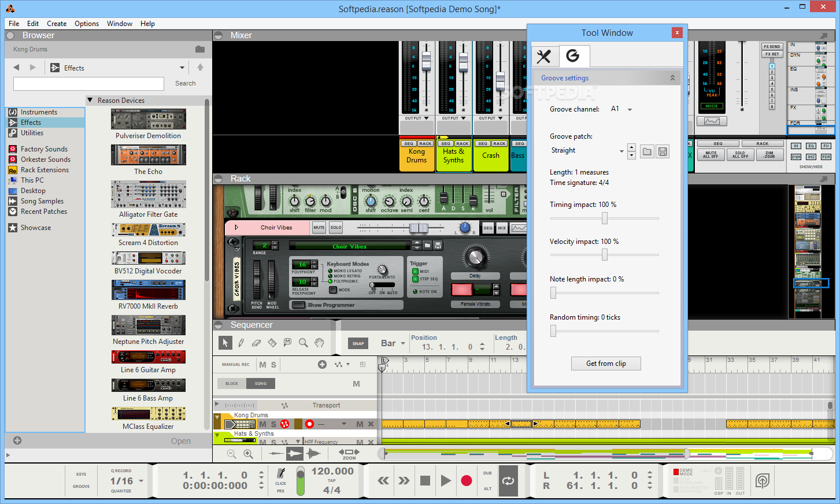Click the Browser search input field

88,84
